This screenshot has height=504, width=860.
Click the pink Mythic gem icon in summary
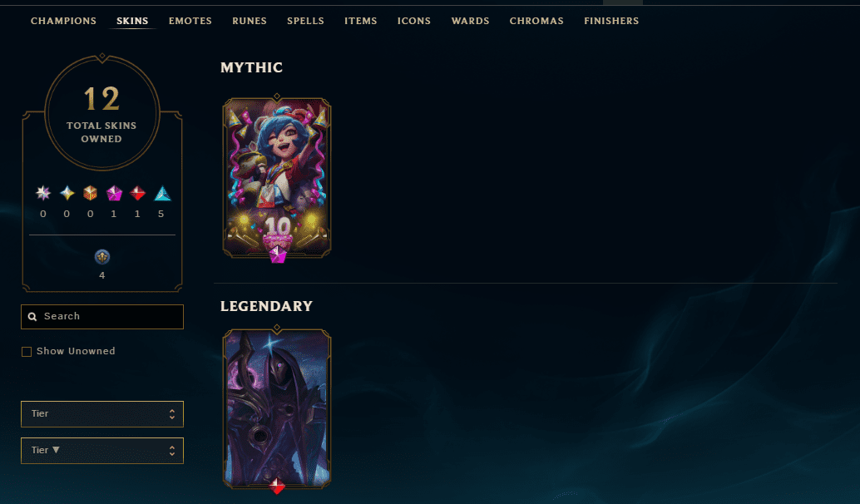(114, 193)
